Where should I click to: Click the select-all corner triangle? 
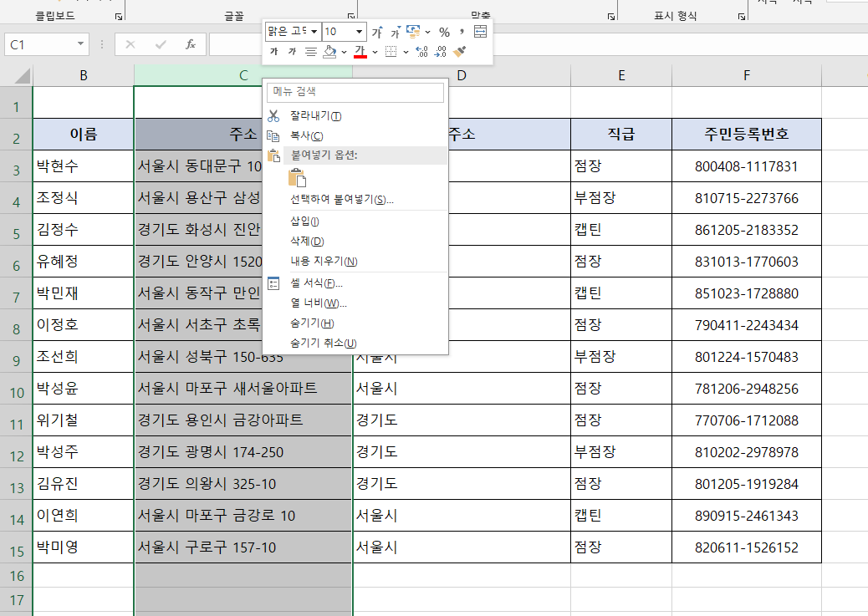pyautogui.click(x=21, y=75)
